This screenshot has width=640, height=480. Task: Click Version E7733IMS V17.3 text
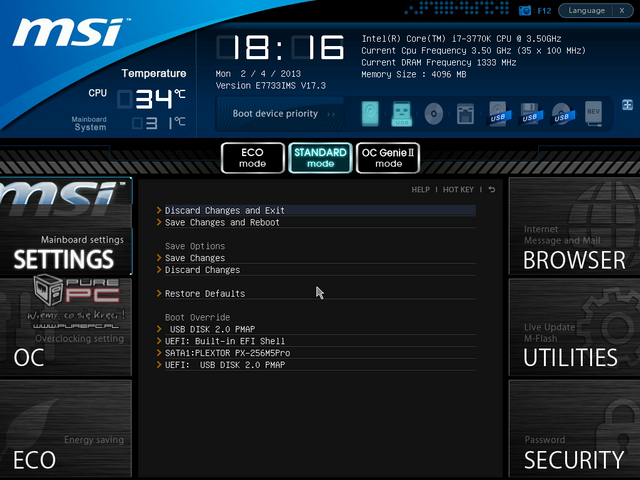[271, 86]
